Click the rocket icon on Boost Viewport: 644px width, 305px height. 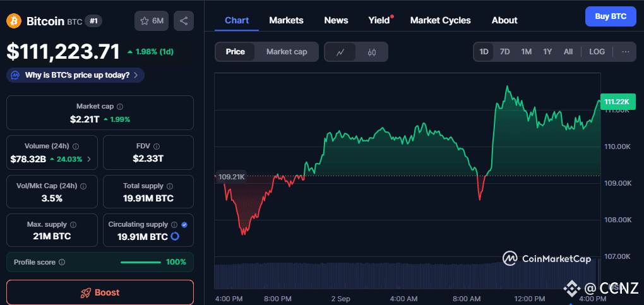(85, 292)
